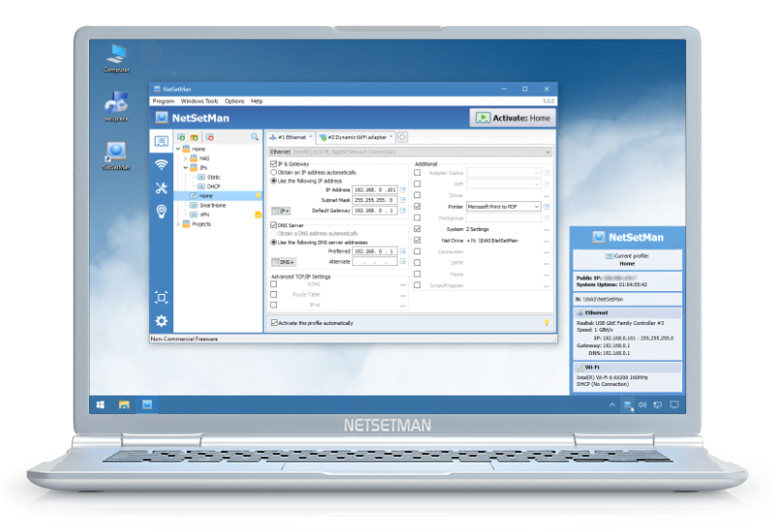
Task: Enable the WINS checkbox
Action: point(274,284)
